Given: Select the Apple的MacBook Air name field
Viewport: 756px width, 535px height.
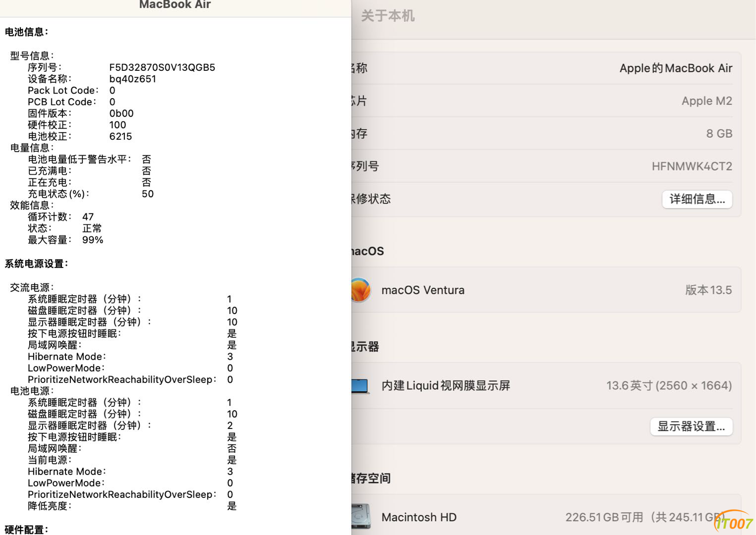Looking at the screenshot, I should (676, 68).
